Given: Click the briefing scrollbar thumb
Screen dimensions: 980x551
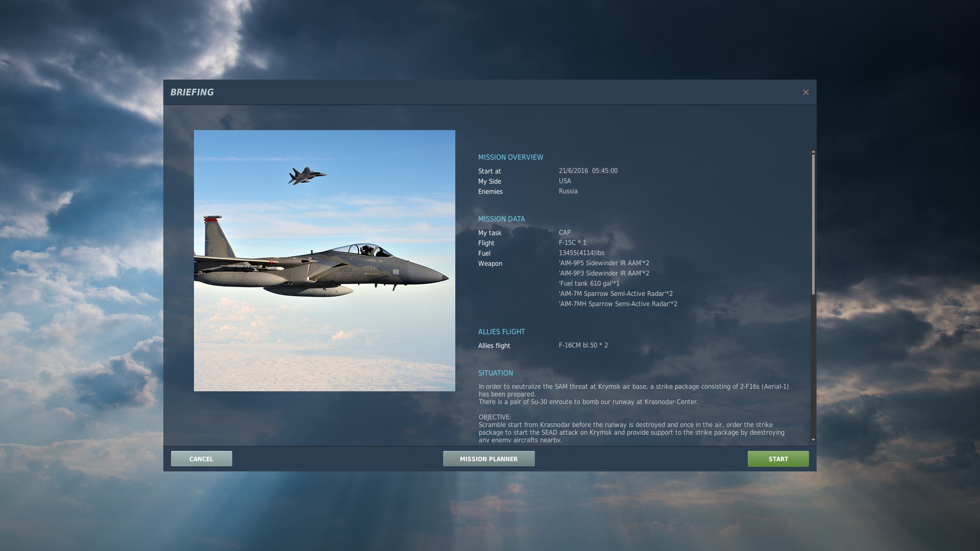Looking at the screenshot, I should point(813,224).
